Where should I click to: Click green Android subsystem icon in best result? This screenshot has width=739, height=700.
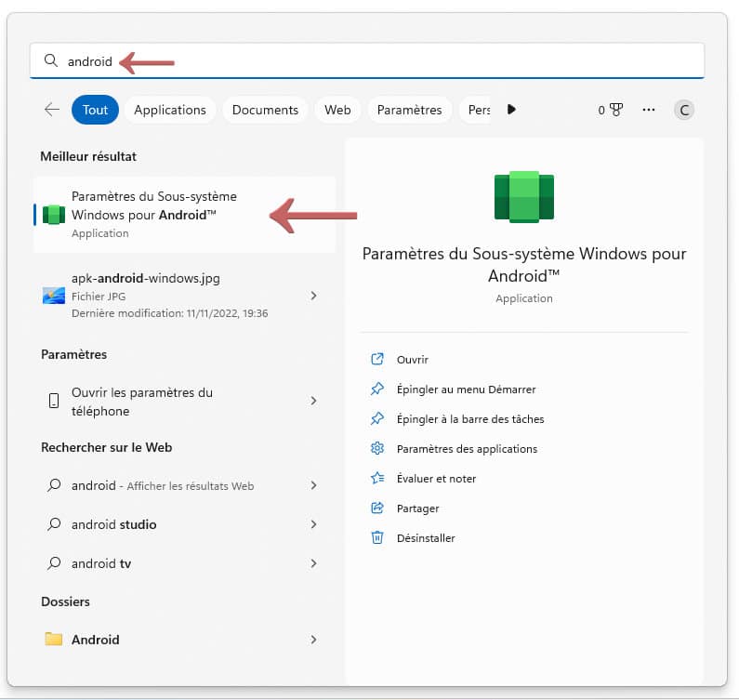(x=54, y=215)
